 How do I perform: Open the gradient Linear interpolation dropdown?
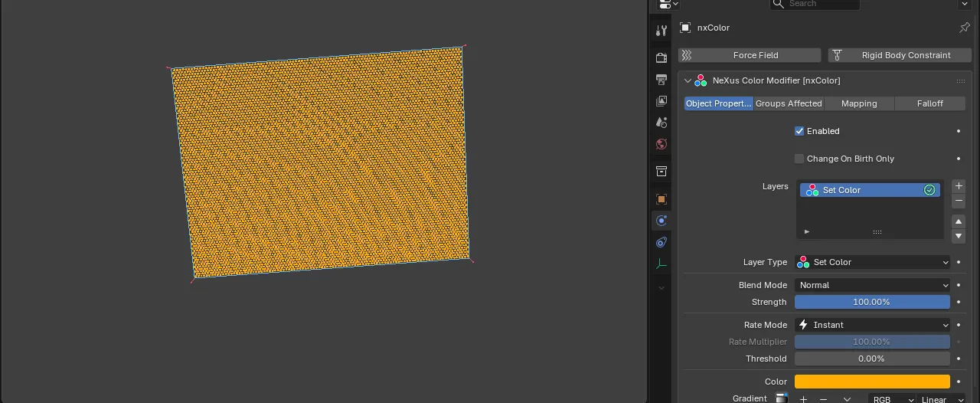[x=942, y=399]
